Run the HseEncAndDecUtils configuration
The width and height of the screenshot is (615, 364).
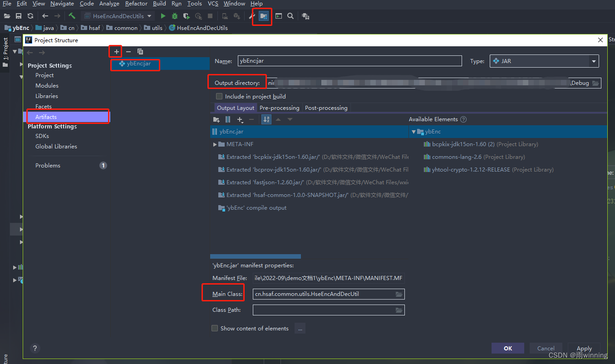(x=163, y=16)
